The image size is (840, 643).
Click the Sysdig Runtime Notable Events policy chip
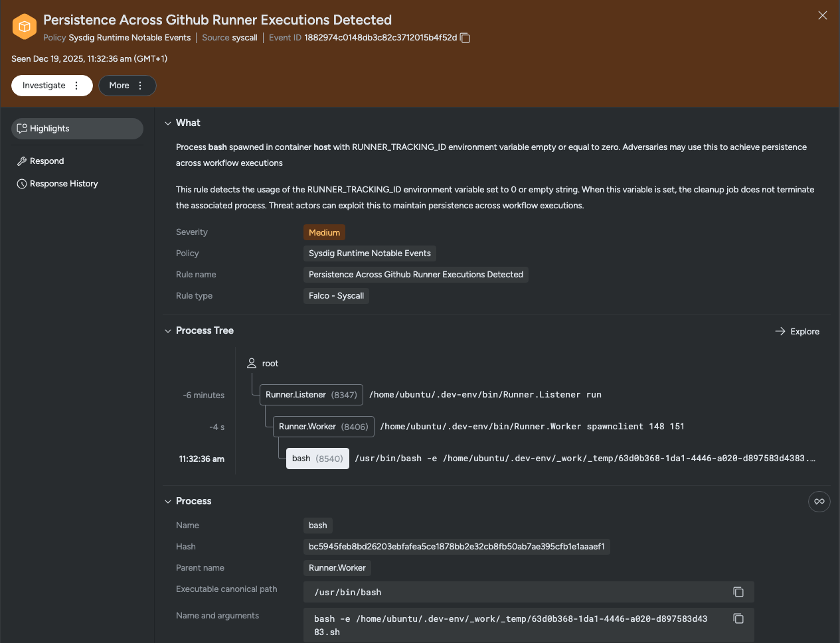click(x=369, y=253)
